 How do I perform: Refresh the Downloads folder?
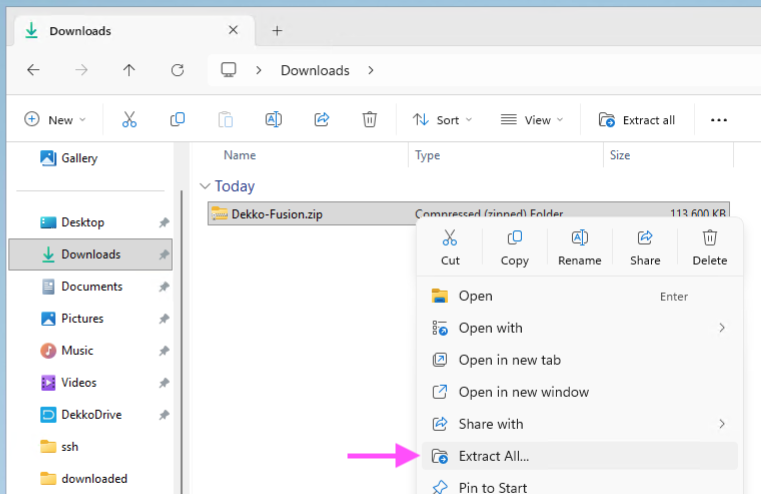tap(177, 70)
